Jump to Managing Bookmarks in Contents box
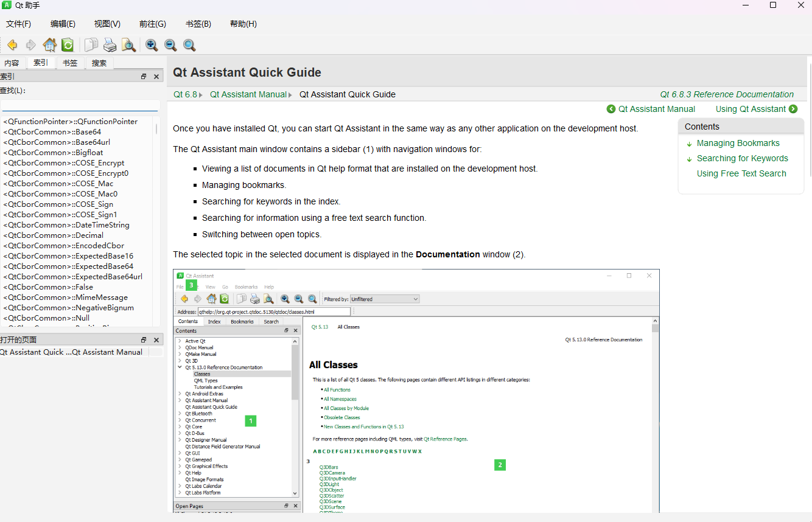This screenshot has height=522, width=812. click(738, 143)
